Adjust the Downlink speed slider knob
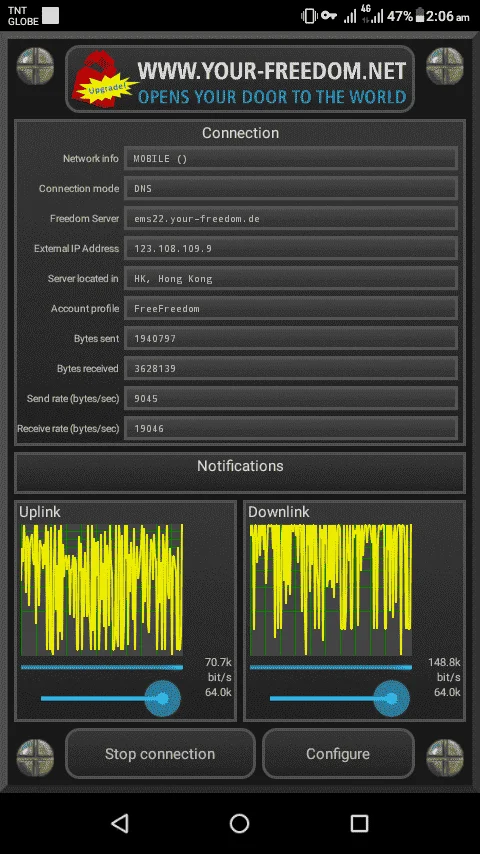480x854 pixels. tap(391, 698)
